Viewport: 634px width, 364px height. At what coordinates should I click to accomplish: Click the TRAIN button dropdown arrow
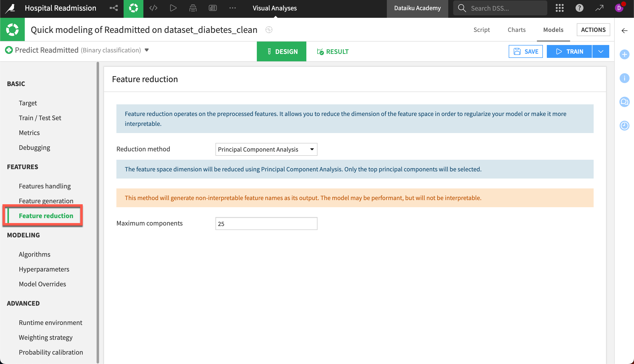pos(600,52)
